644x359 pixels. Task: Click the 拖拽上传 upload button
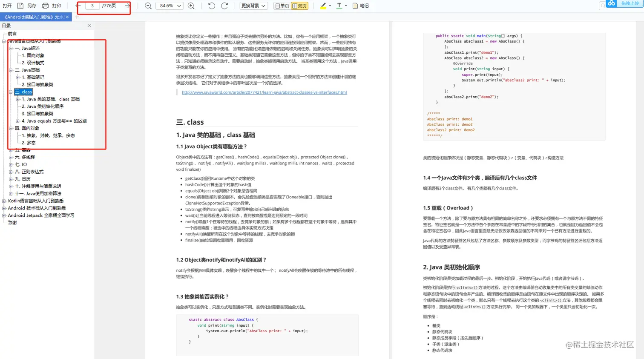pos(630,3)
